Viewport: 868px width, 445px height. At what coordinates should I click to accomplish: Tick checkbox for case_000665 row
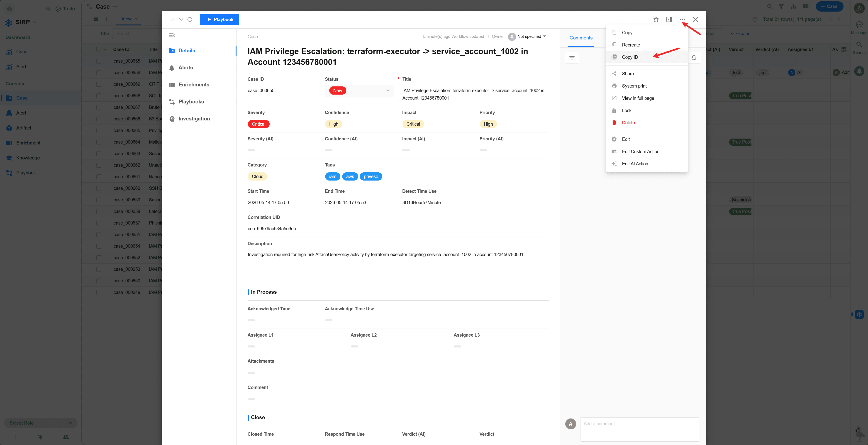99,130
